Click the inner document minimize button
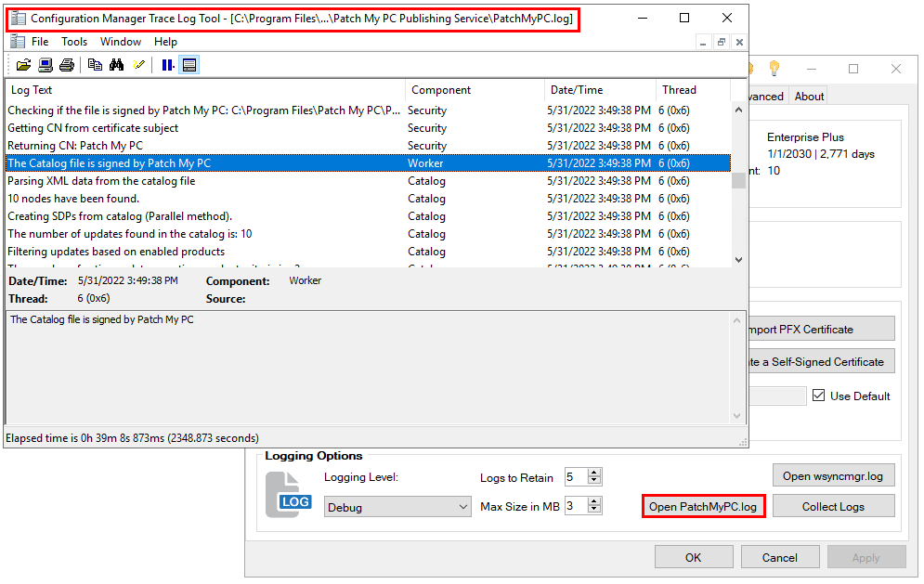This screenshot has width=924, height=584. (x=703, y=43)
